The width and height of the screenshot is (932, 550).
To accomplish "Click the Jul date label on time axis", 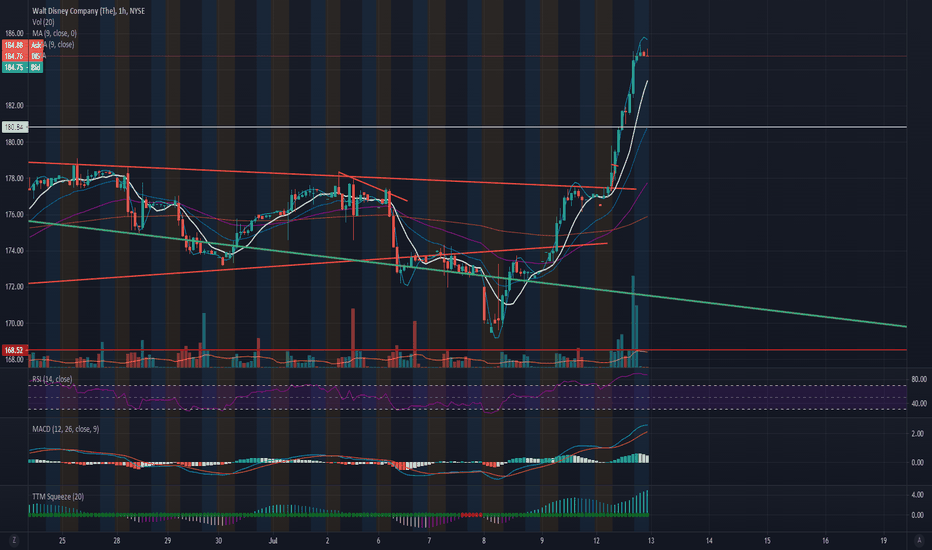I will [273, 540].
